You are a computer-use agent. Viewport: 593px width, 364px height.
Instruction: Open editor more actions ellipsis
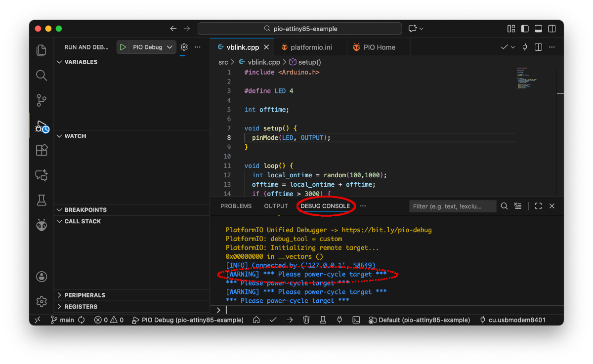(x=552, y=47)
